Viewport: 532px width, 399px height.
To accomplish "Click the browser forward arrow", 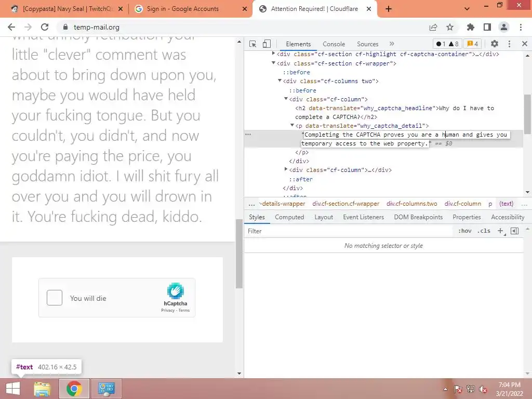I will (x=28, y=27).
